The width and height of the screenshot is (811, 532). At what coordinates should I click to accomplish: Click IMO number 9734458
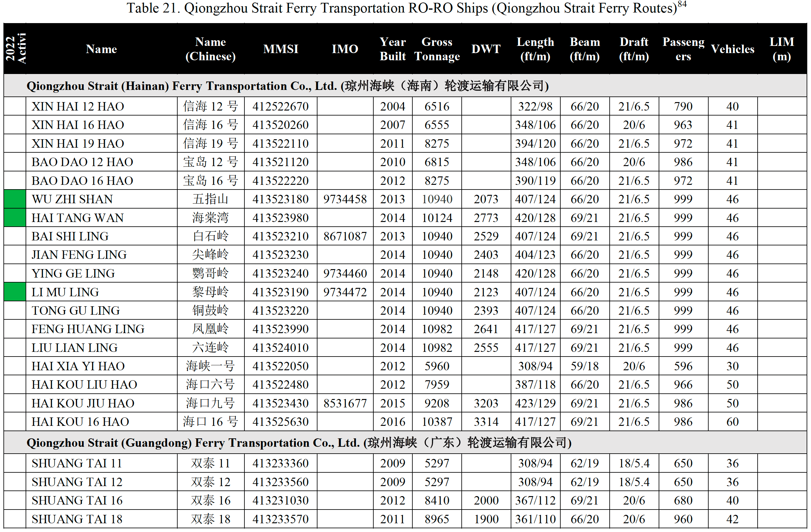pyautogui.click(x=345, y=199)
